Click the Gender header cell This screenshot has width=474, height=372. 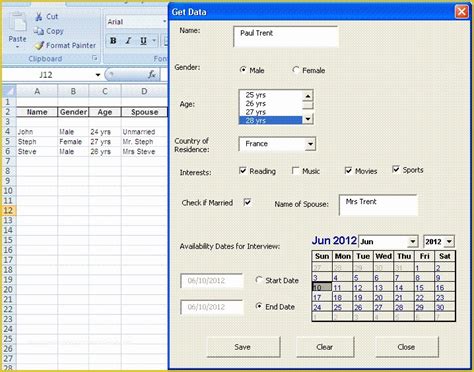click(73, 112)
